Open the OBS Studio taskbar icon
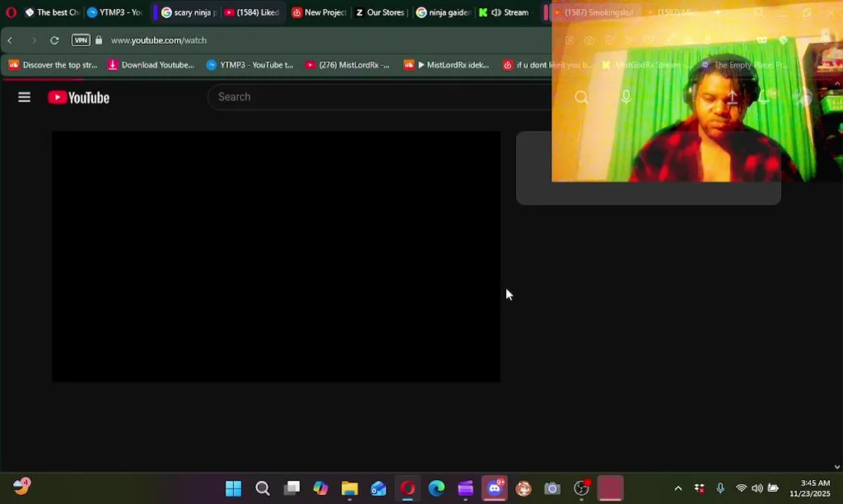 tap(582, 489)
